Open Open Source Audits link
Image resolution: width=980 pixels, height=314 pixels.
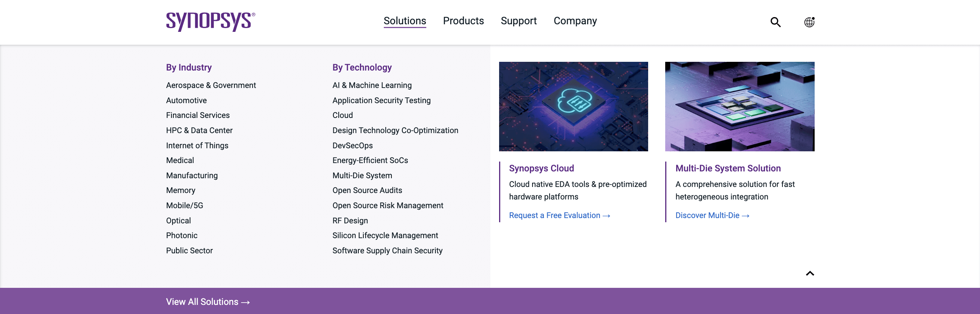click(367, 191)
